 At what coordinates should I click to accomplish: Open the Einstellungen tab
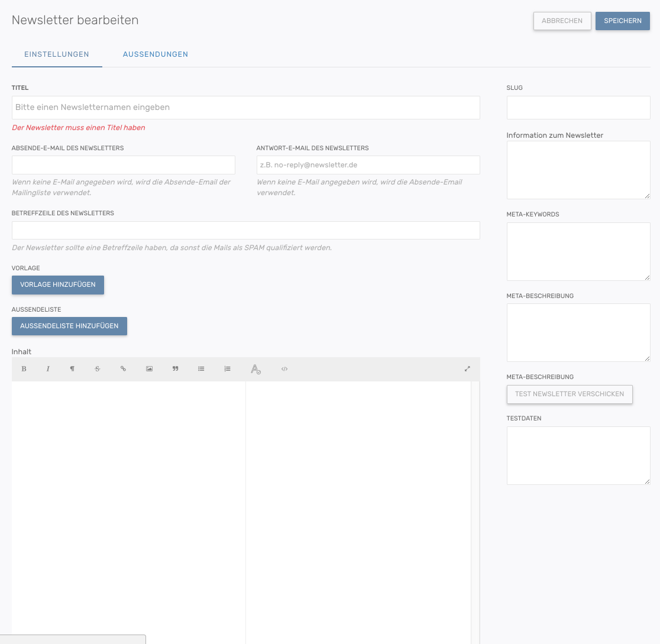pos(57,54)
